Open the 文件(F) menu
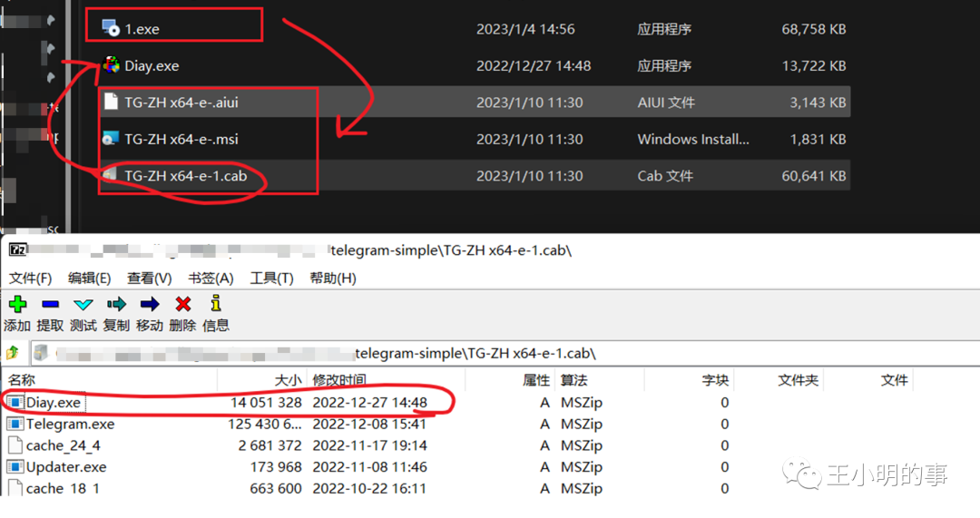 click(x=30, y=279)
